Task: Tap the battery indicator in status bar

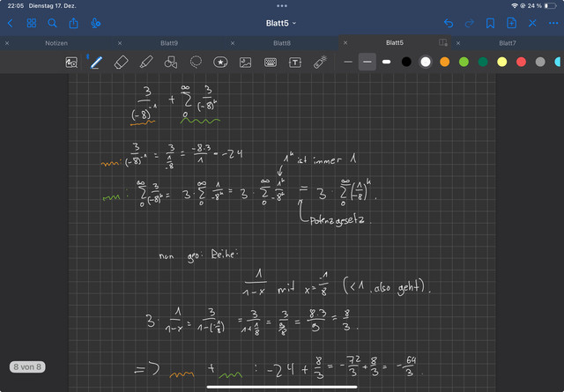Action: click(x=550, y=6)
